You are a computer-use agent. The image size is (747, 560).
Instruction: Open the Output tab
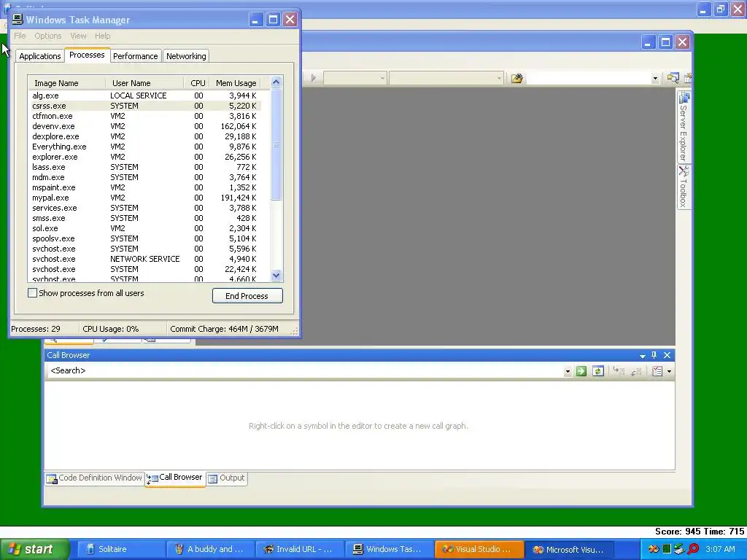click(x=227, y=478)
